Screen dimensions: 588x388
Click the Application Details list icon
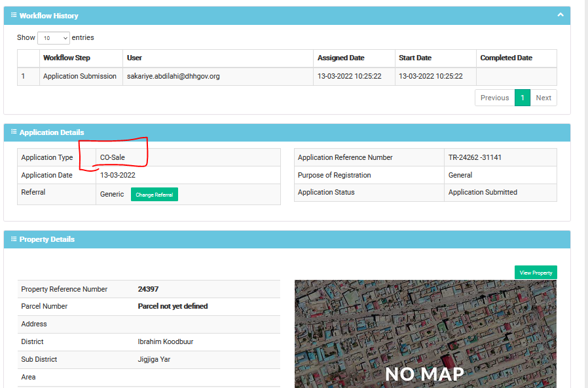click(x=14, y=132)
